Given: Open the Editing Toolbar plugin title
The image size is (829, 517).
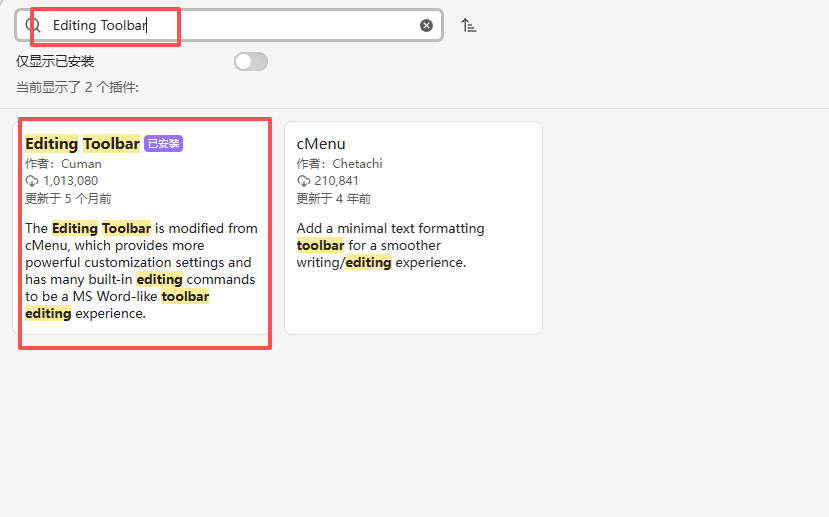Looking at the screenshot, I should (x=82, y=144).
